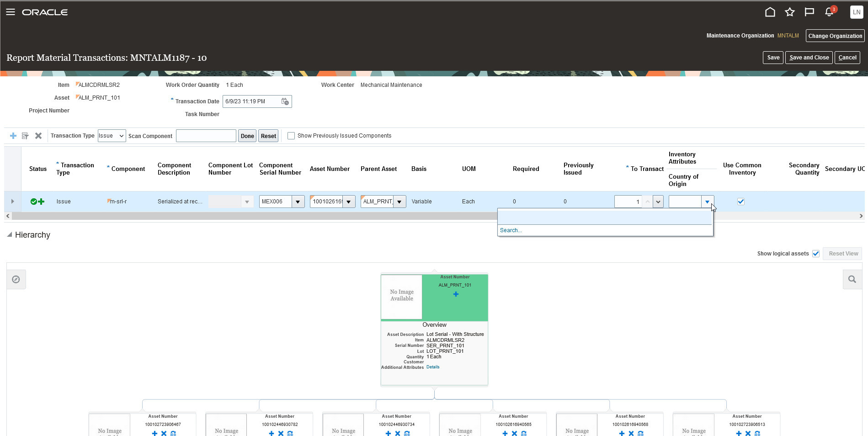Click the MNTALM organization name
868x436 pixels.
(788, 36)
